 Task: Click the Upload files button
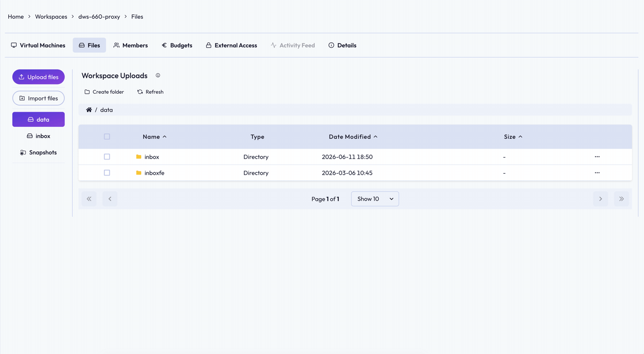pos(39,77)
